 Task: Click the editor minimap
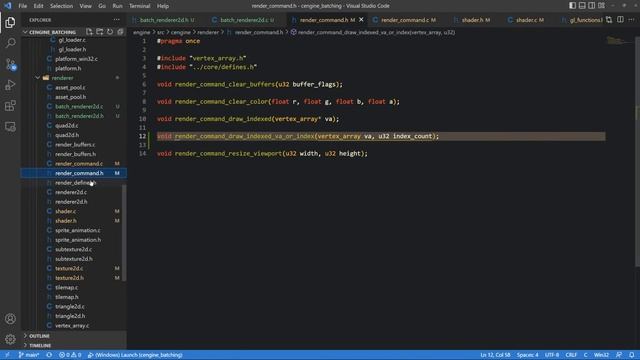(619, 41)
